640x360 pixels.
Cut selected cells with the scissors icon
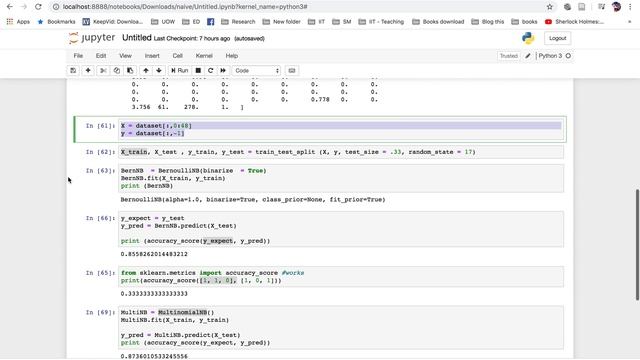point(103,71)
